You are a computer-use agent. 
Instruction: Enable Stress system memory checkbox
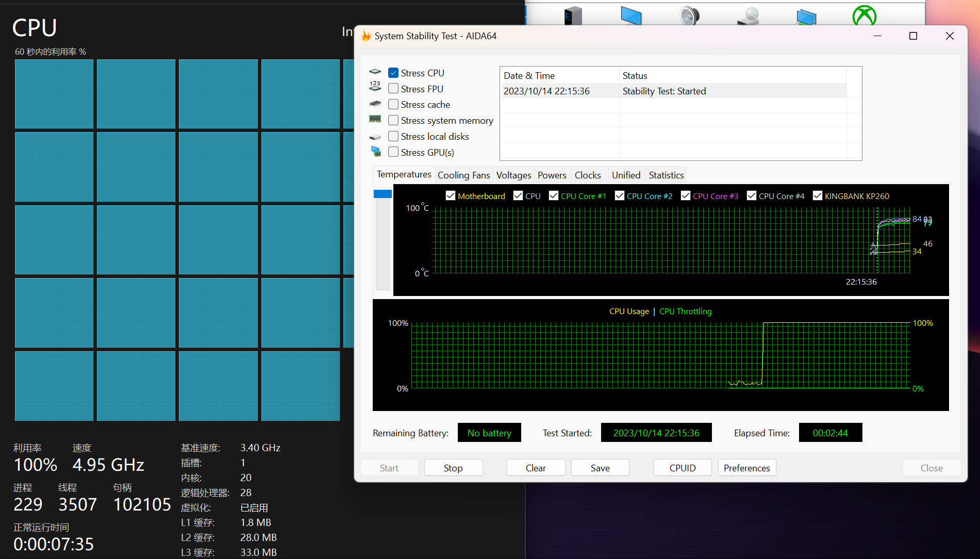click(x=393, y=120)
